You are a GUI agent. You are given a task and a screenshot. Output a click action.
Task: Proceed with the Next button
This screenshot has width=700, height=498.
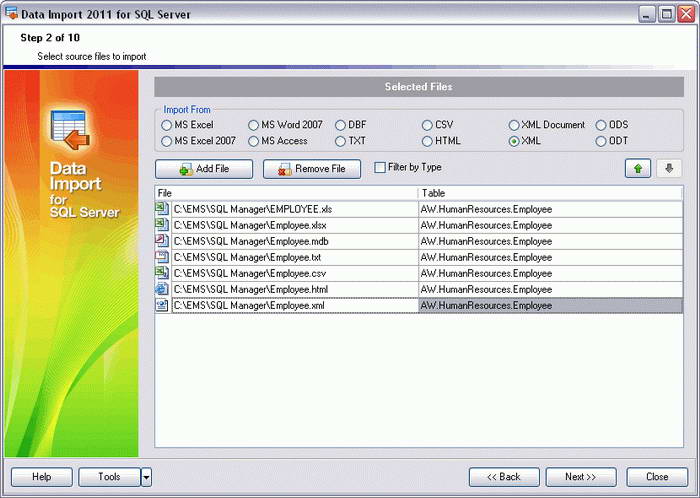pos(581,477)
